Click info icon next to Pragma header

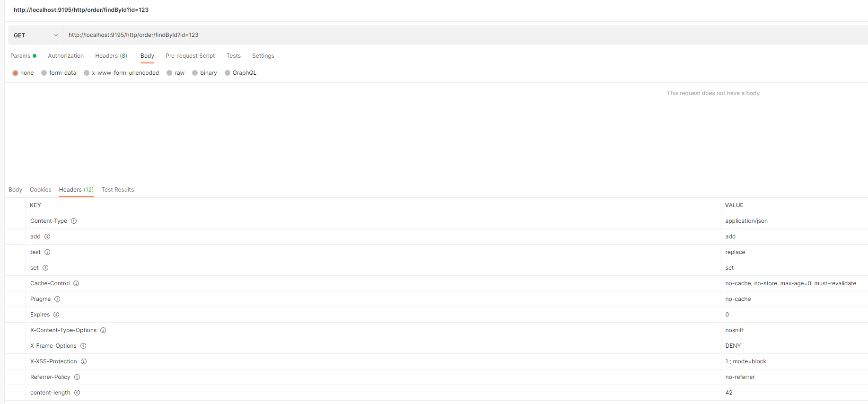tap(57, 299)
